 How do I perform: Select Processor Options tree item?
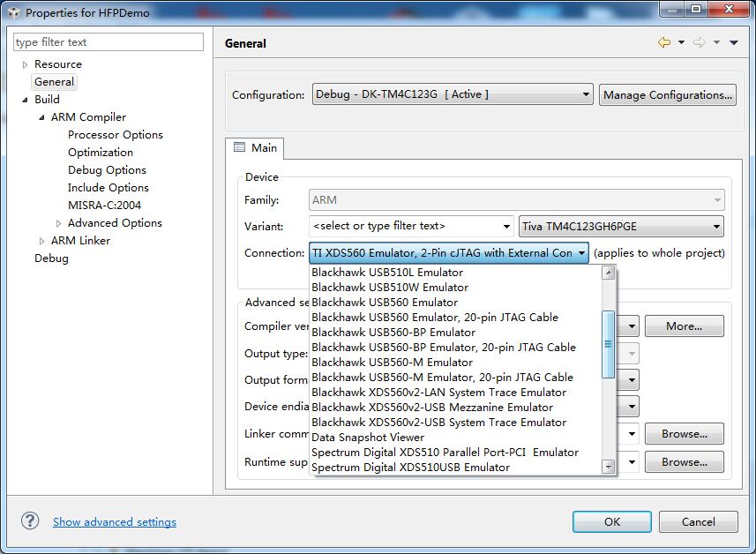[116, 135]
